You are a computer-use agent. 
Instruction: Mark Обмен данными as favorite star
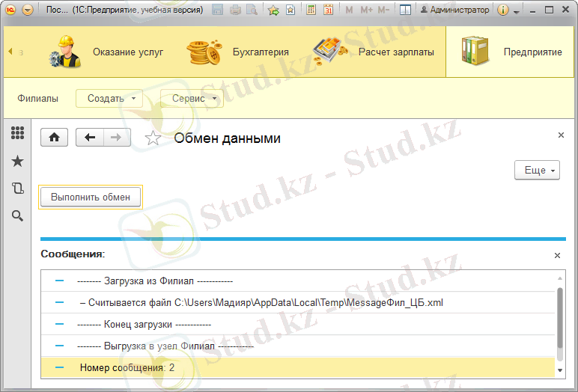tap(153, 138)
